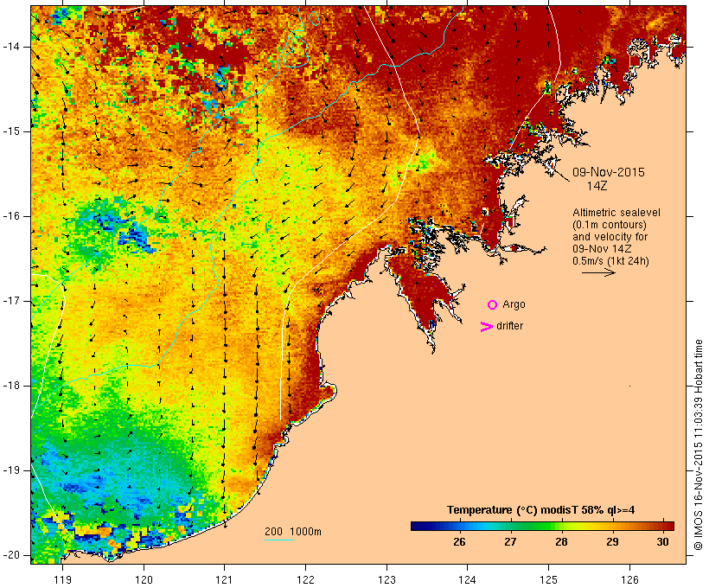Viewport: 709px width, 588px height.
Task: Click longitude axis label '121'
Action: tap(224, 579)
